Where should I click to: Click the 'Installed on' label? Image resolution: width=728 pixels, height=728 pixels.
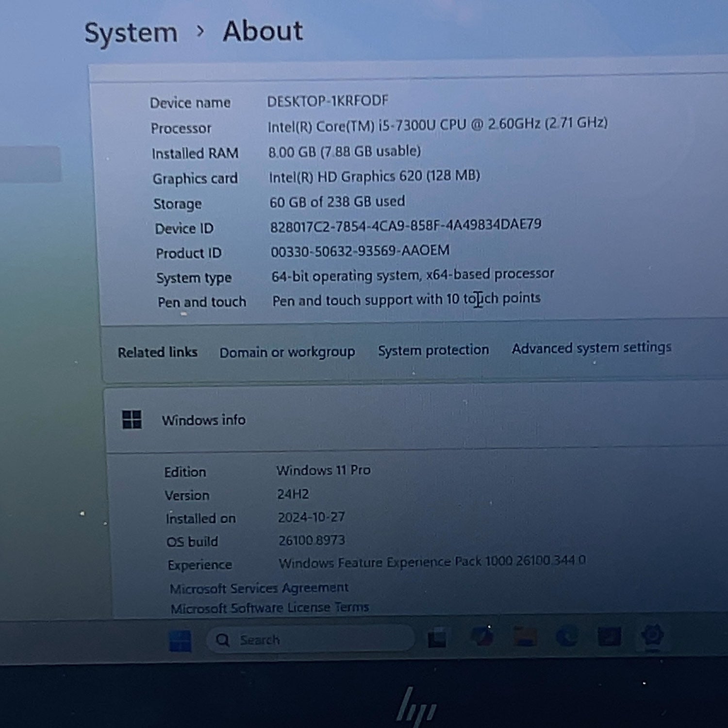click(201, 519)
